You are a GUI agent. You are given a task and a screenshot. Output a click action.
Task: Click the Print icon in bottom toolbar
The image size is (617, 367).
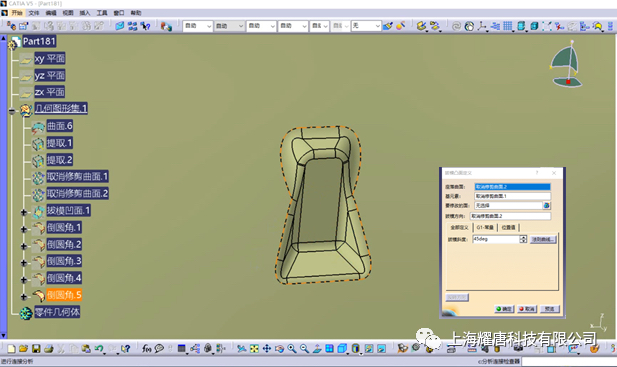[x=48, y=349]
